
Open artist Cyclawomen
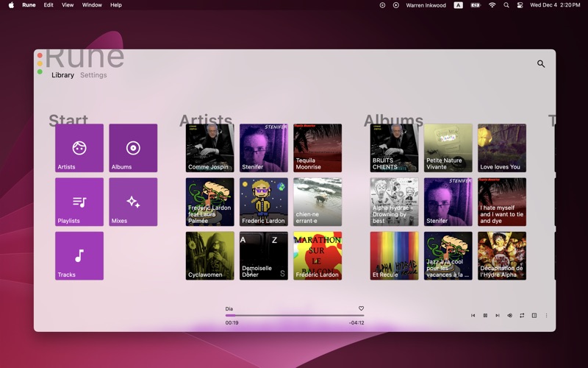click(x=209, y=255)
